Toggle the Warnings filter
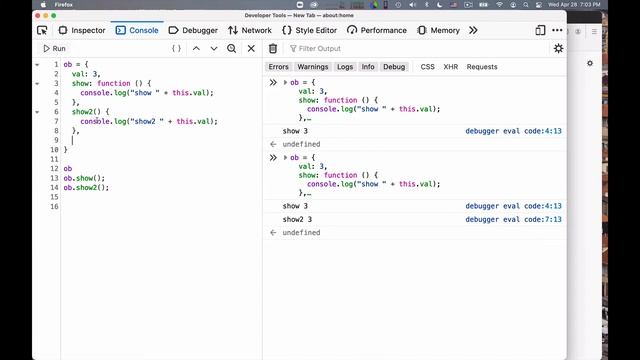 tap(313, 67)
